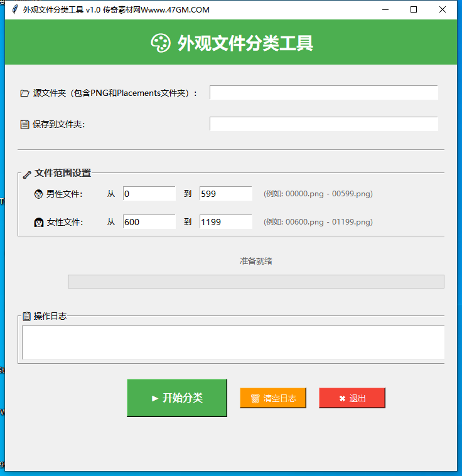462x476 pixels.
Task: Click the source folder icon
Action: [24, 93]
